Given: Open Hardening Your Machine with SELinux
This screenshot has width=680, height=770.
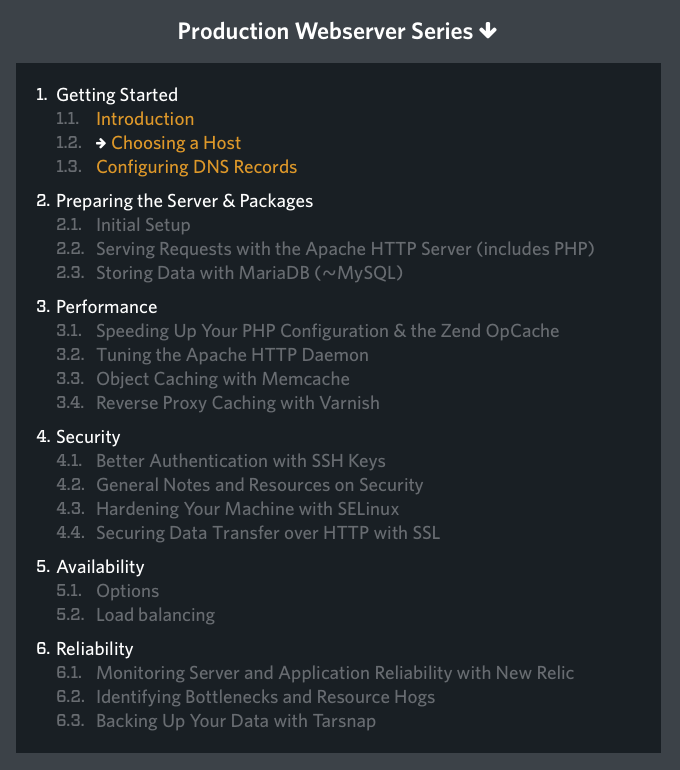Looking at the screenshot, I should (247, 509).
